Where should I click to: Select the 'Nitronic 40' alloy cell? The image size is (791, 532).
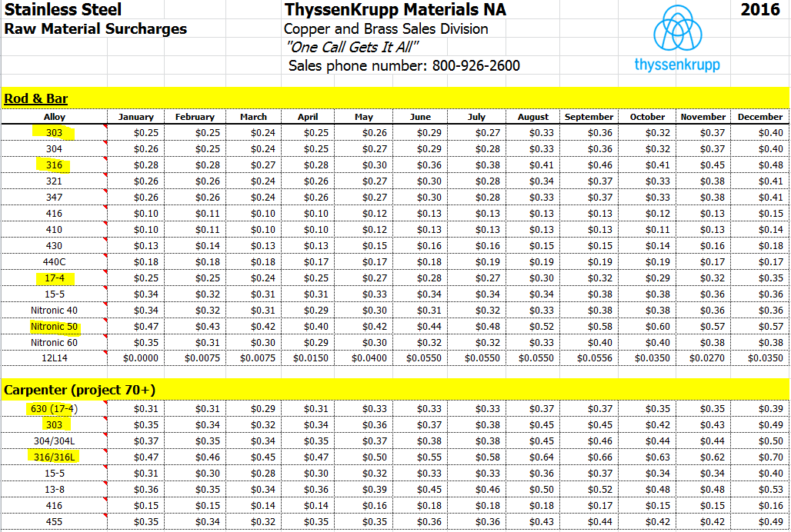(54, 311)
